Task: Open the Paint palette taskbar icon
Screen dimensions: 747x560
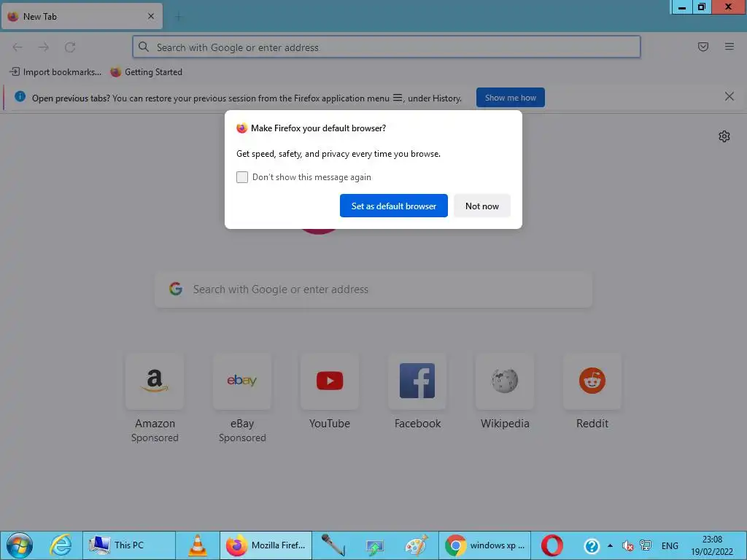Action: pyautogui.click(x=417, y=545)
